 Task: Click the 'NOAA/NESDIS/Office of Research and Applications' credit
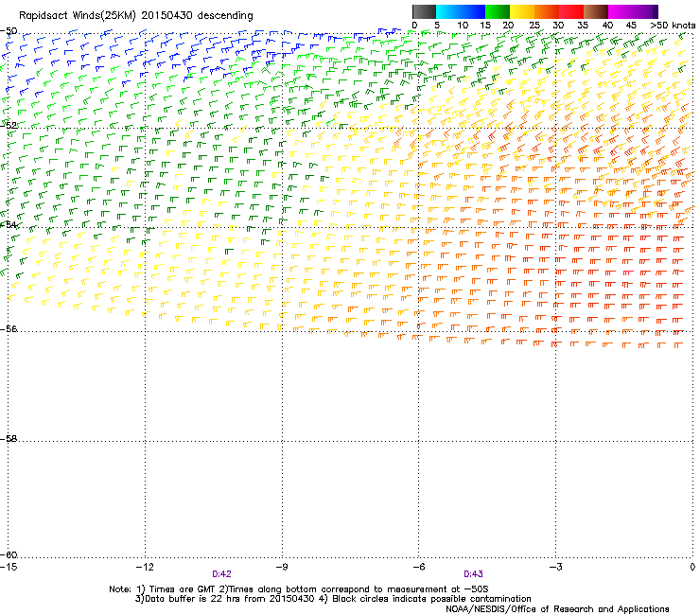tap(557, 609)
